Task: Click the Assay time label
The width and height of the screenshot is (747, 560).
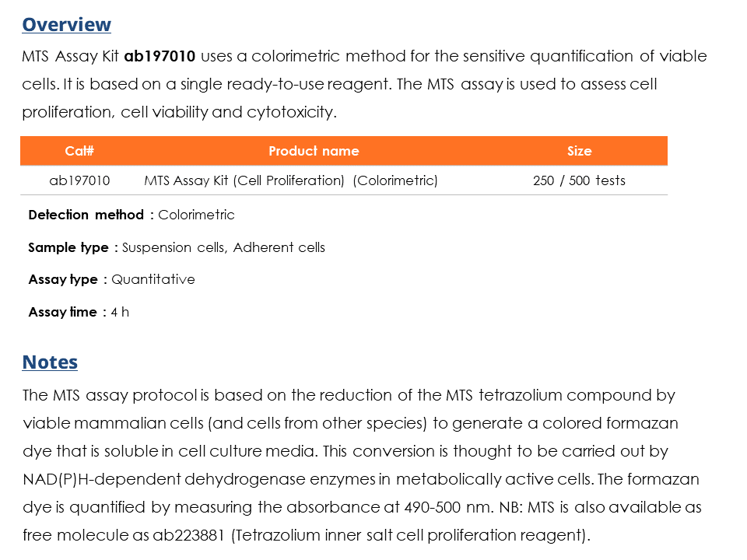Action: [x=62, y=312]
